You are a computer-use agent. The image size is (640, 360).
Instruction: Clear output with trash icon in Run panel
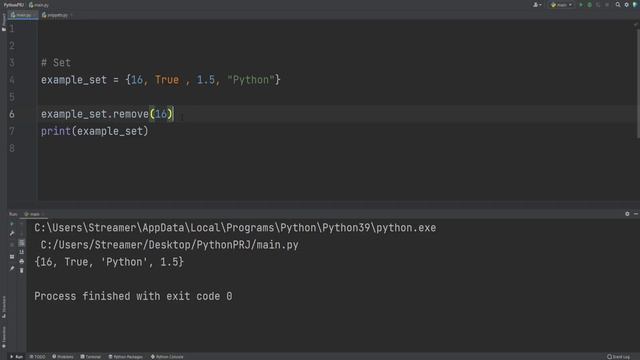[x=22, y=270]
